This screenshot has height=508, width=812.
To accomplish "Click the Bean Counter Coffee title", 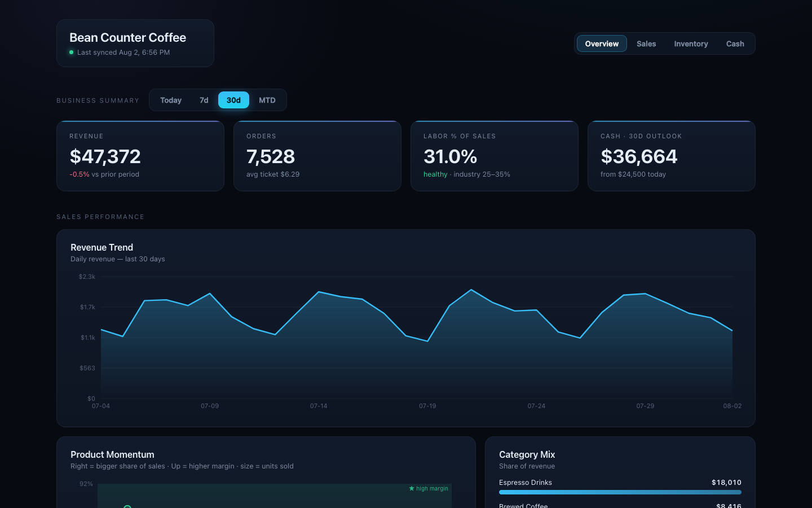I will (x=127, y=37).
